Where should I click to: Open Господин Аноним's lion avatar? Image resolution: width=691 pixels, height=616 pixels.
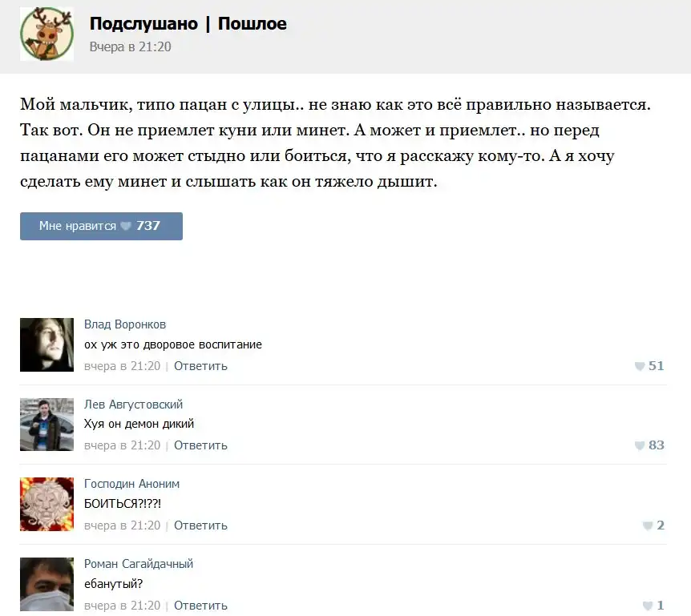pos(46,504)
